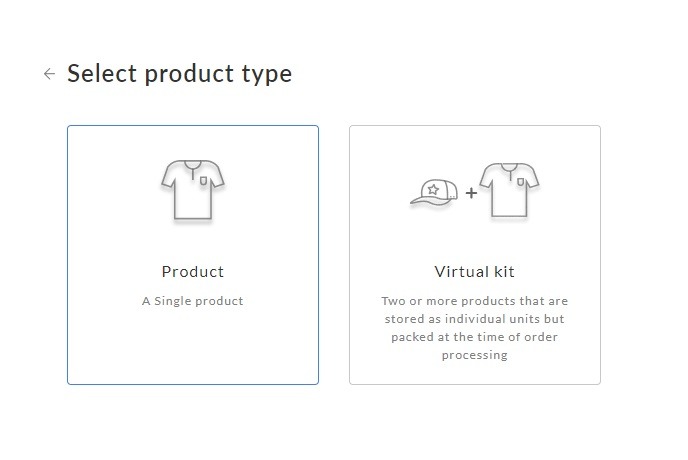This screenshot has width=688, height=460.
Task: Click the star on the cap icon
Action: pyautogui.click(x=433, y=189)
